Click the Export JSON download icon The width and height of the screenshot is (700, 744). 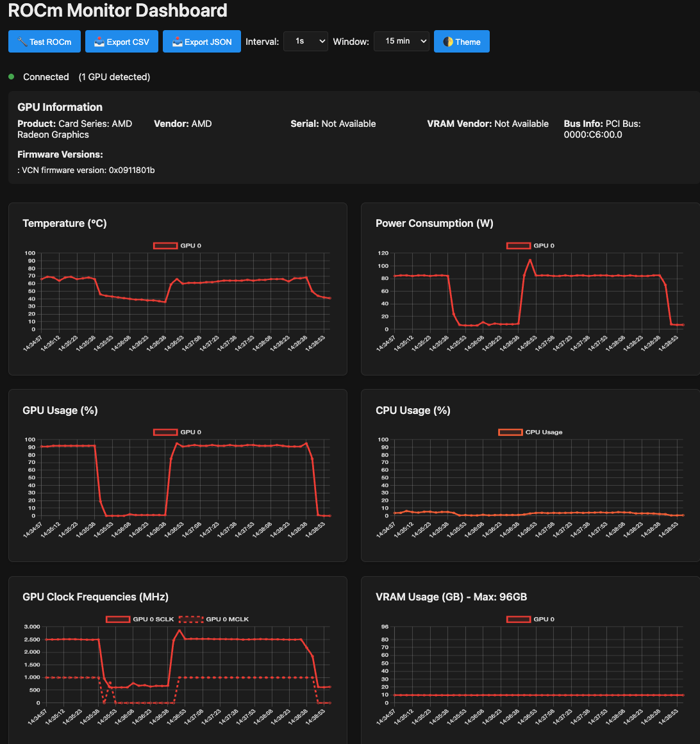[x=177, y=42]
